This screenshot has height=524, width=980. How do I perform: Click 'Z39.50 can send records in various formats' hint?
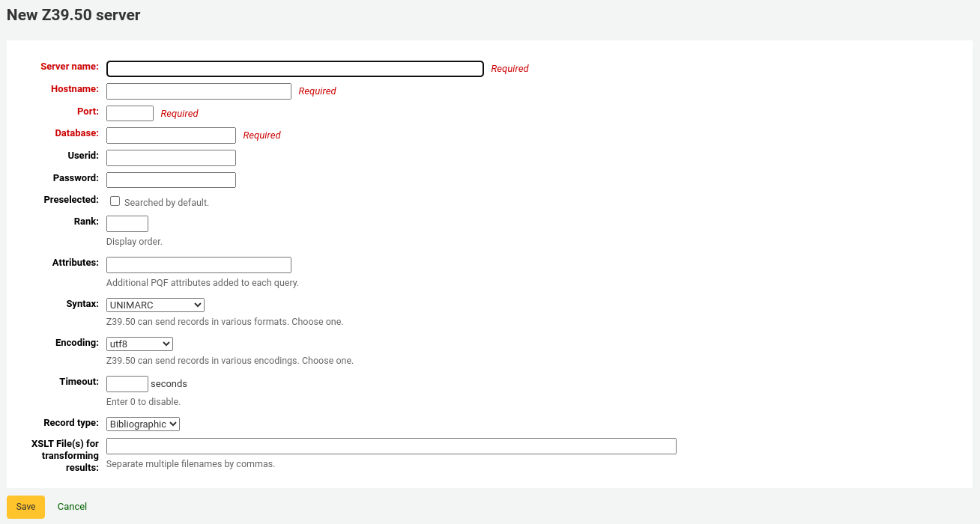coord(225,322)
